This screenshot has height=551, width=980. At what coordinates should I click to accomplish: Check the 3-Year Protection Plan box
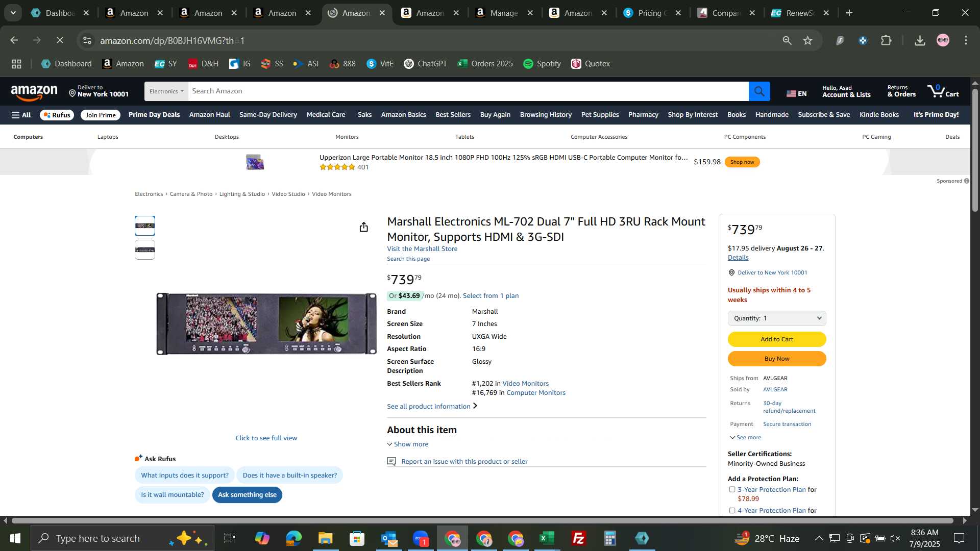[732, 489]
